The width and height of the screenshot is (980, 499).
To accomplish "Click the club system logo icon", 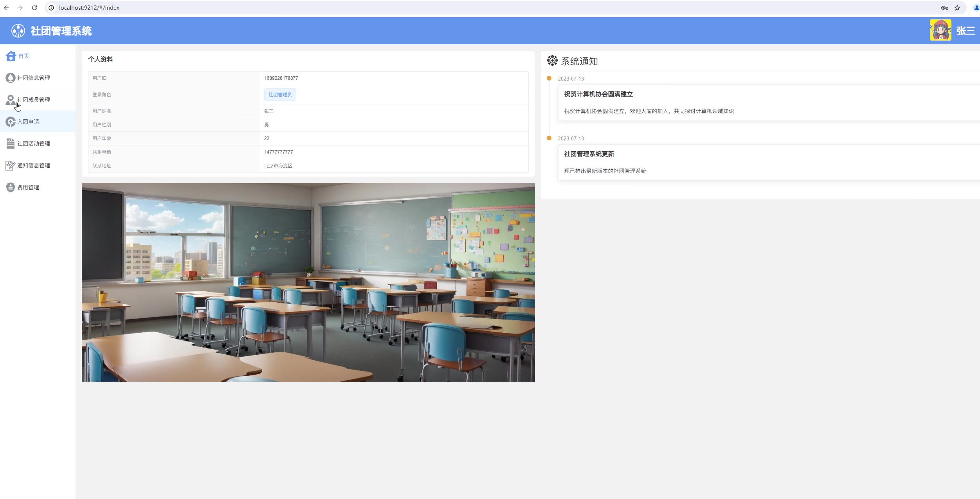I will point(18,31).
